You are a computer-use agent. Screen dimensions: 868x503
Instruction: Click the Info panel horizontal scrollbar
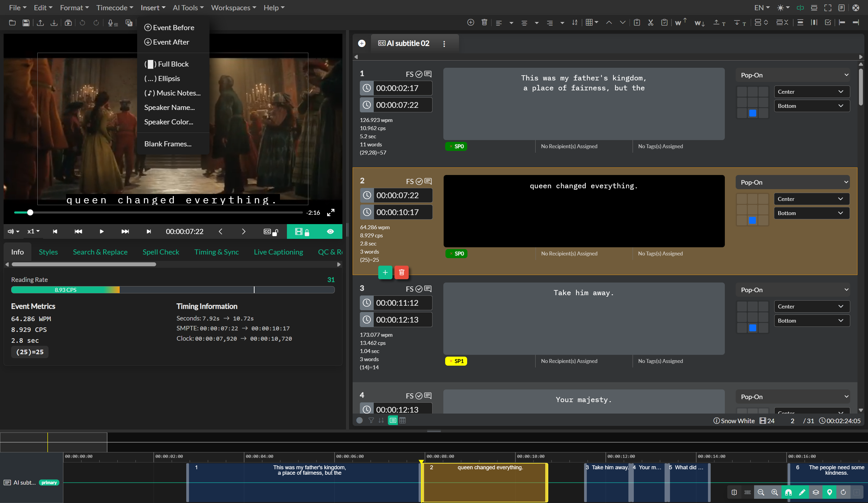click(84, 264)
